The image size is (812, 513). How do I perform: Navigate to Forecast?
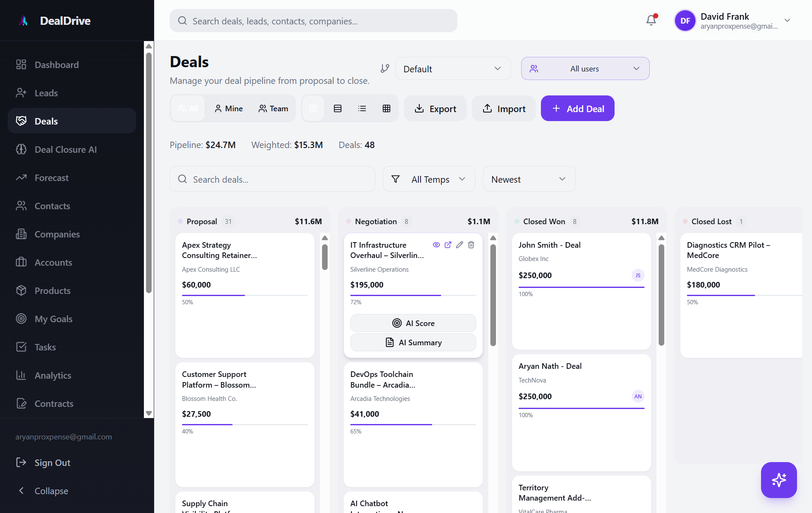72,178
